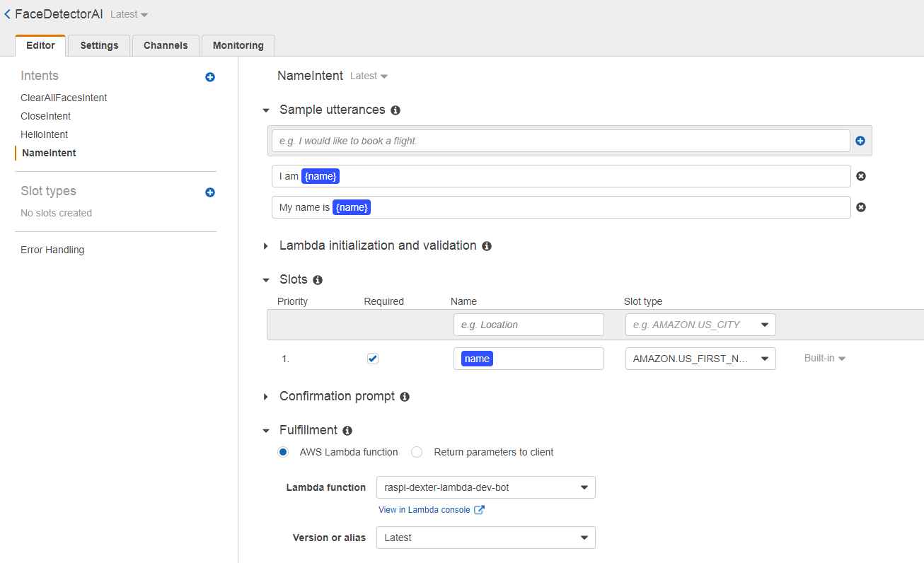Open the Slots info tooltip
This screenshot has width=924, height=563.
pyautogui.click(x=317, y=279)
